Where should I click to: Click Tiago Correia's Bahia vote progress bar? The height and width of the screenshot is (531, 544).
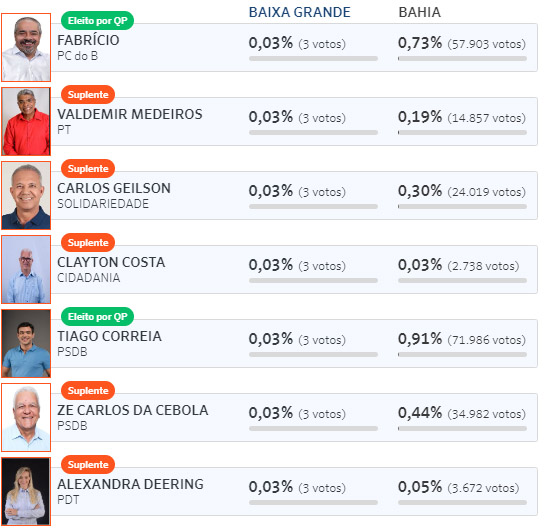462,354
